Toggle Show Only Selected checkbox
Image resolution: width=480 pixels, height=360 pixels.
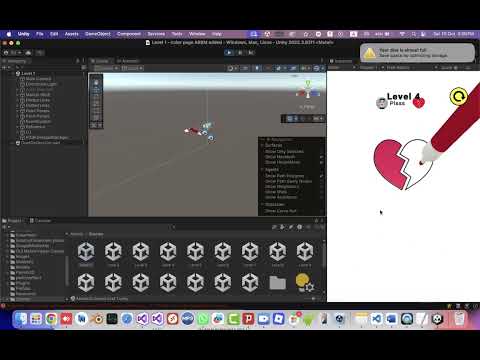pos(322,152)
